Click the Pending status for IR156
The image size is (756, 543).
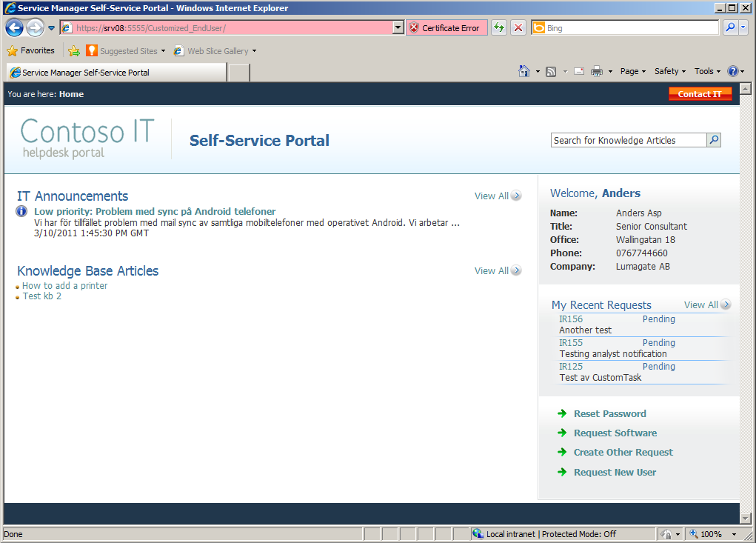pyautogui.click(x=658, y=319)
